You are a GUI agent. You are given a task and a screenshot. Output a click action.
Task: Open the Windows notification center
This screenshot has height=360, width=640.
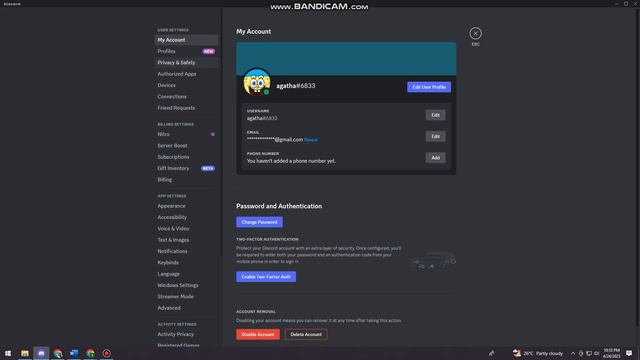tap(629, 353)
